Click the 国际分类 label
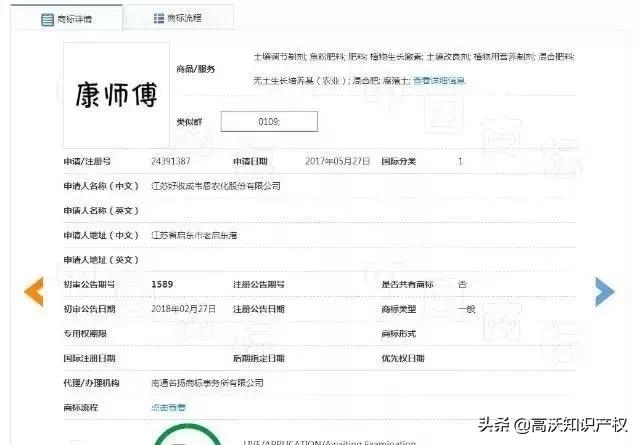640x445 pixels. [399, 161]
